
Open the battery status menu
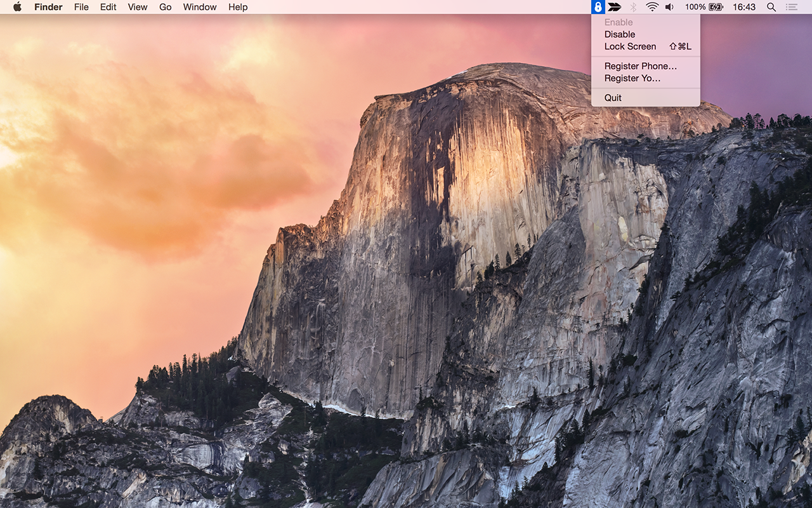click(704, 7)
